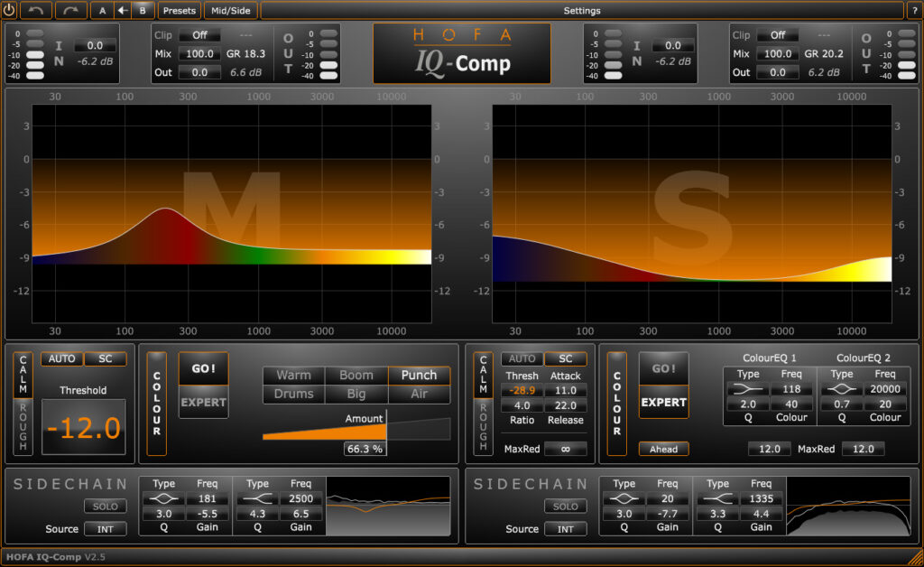Open ColourEQ 2 filter type icon
The image size is (924, 567).
[842, 389]
